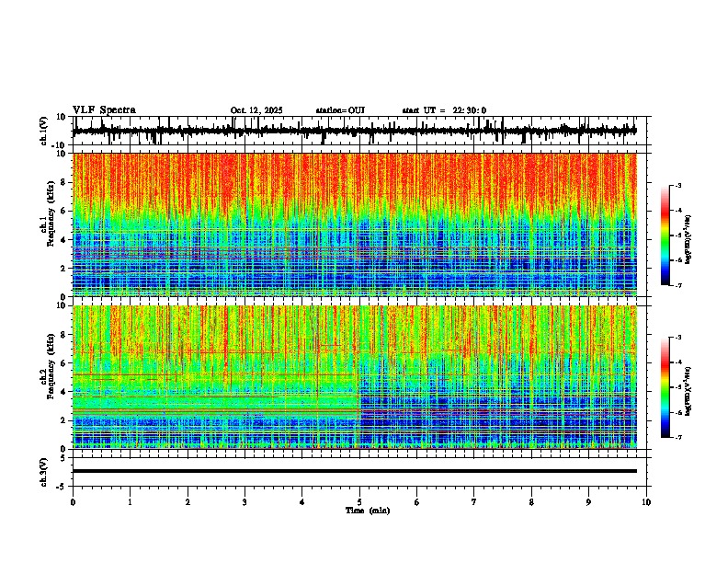This screenshot has height=563, width=728.
Task: Click the time axis tick label "10"
Action: point(646,502)
